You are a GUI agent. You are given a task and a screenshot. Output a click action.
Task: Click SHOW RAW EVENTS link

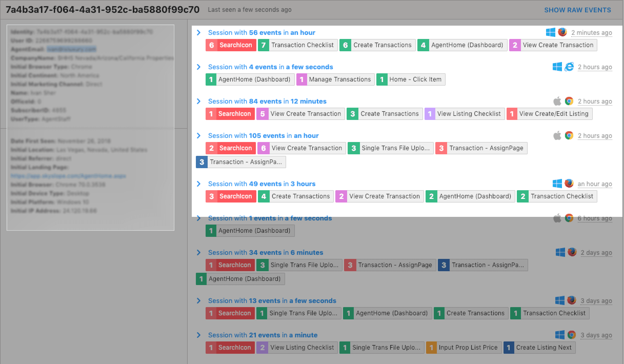click(x=577, y=10)
